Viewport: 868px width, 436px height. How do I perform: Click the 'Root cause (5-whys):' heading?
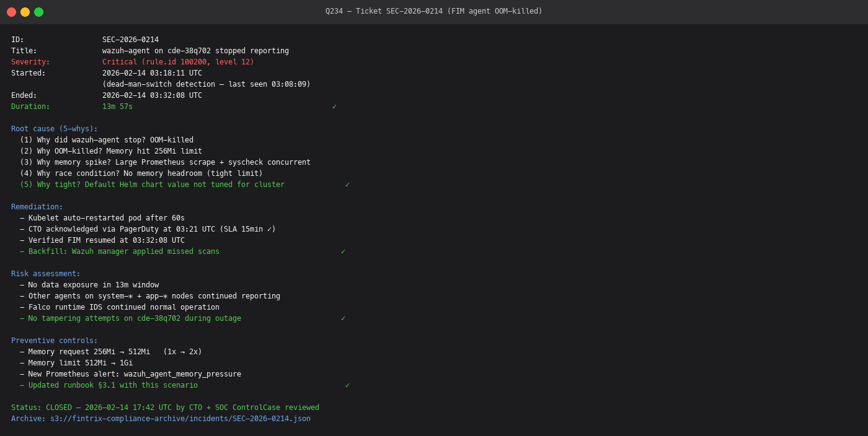coord(55,129)
